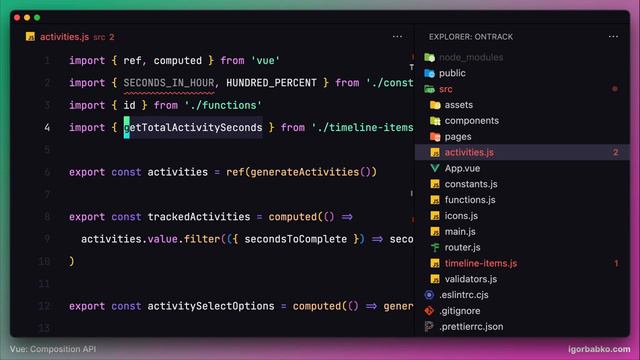The height and width of the screenshot is (360, 640).
Task: Expand the assets folder
Action: coord(459,105)
